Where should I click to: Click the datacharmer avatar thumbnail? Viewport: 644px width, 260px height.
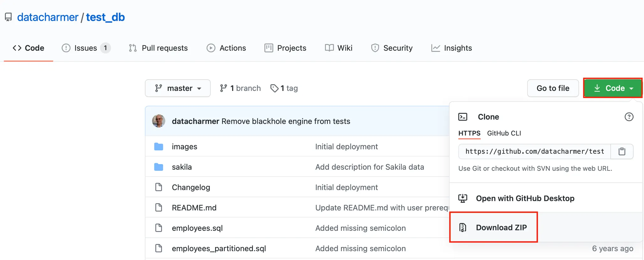[159, 121]
